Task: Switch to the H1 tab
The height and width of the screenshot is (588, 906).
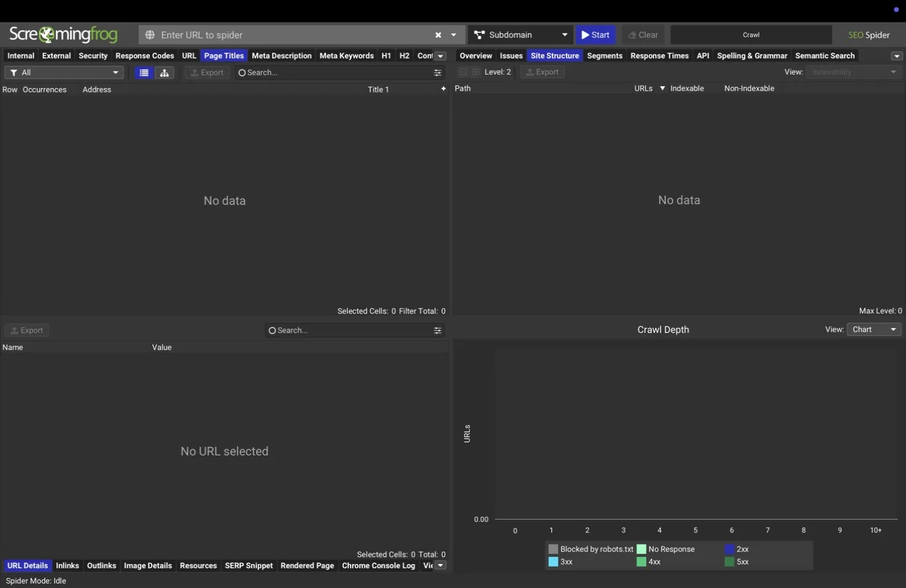Action: point(386,56)
